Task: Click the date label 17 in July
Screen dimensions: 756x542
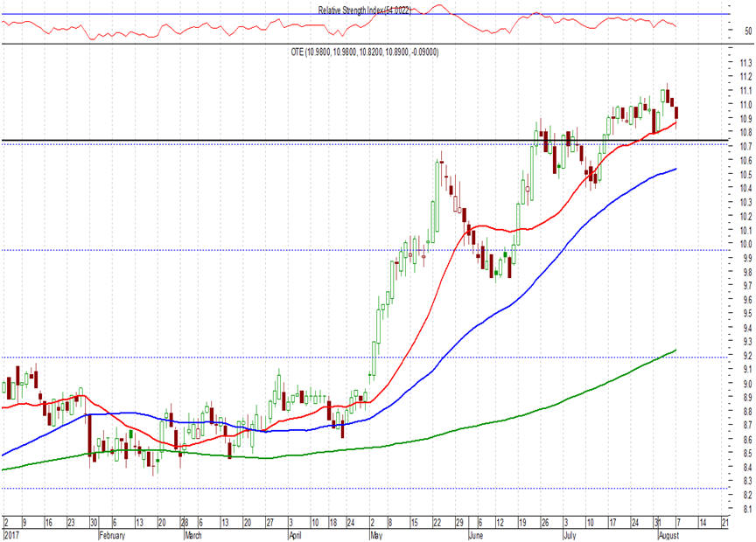Action: (612, 523)
